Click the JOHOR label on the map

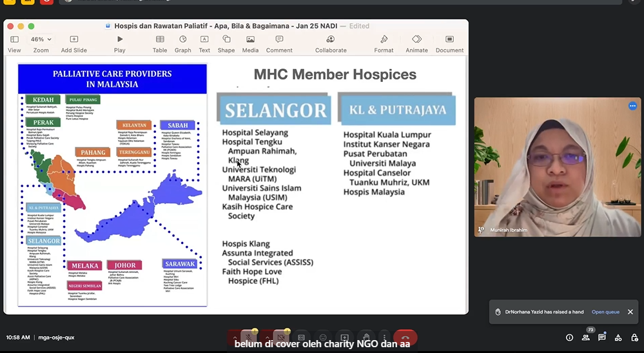point(125,265)
